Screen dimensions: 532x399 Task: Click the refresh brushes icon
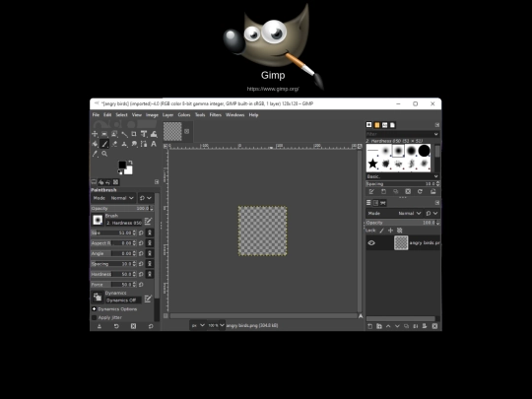420,192
